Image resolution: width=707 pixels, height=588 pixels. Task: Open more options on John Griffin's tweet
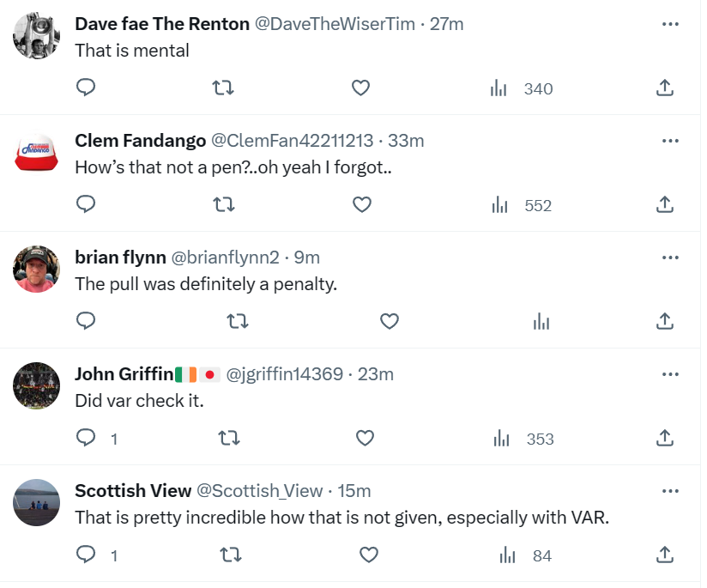pyautogui.click(x=670, y=374)
